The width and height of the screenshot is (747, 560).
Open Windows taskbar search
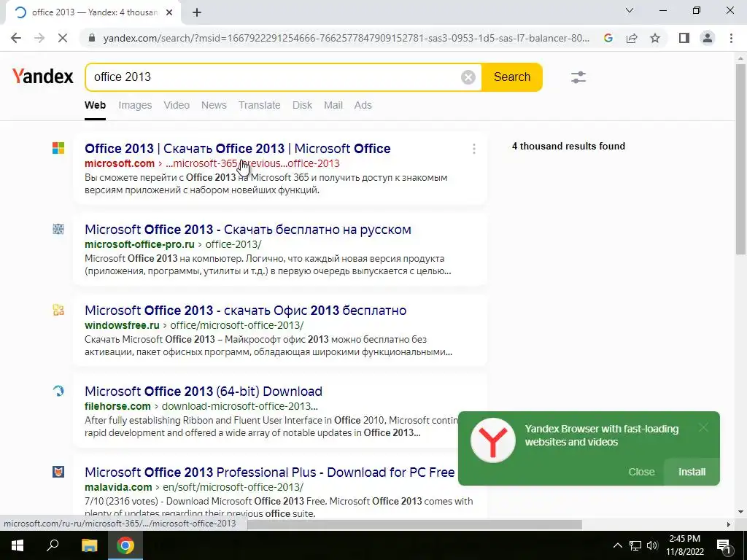53,545
